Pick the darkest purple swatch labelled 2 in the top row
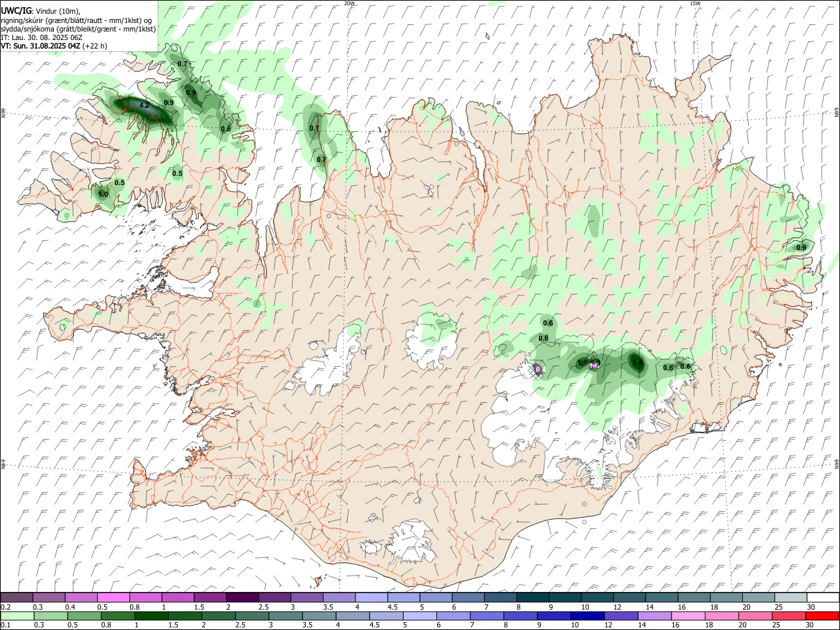This screenshot has height=630, width=840. 242,598
